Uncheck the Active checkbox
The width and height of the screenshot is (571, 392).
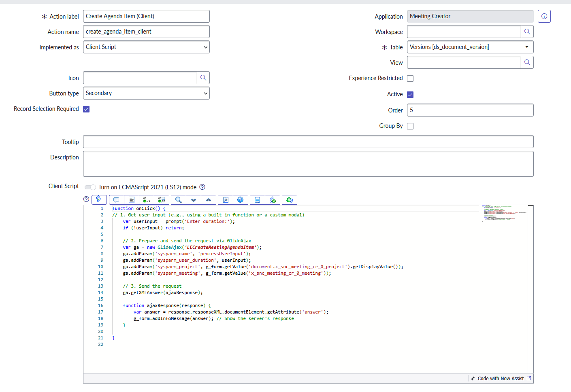pos(410,95)
